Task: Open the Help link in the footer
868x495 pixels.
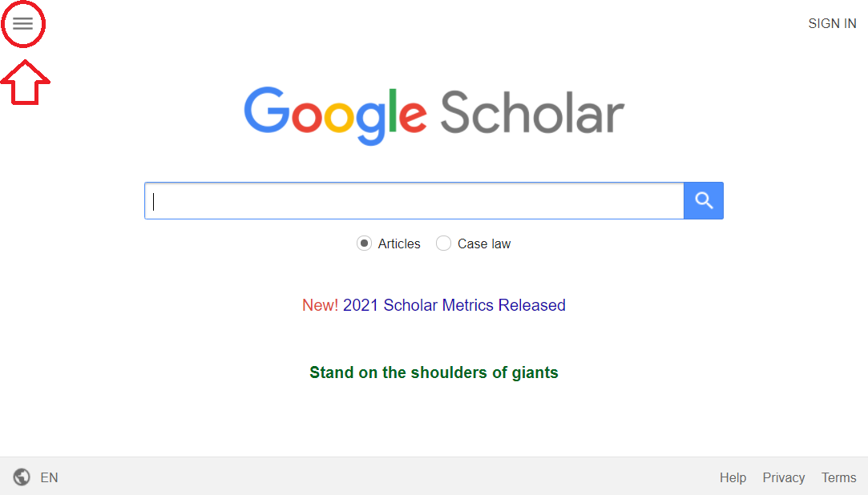Action: 733,477
